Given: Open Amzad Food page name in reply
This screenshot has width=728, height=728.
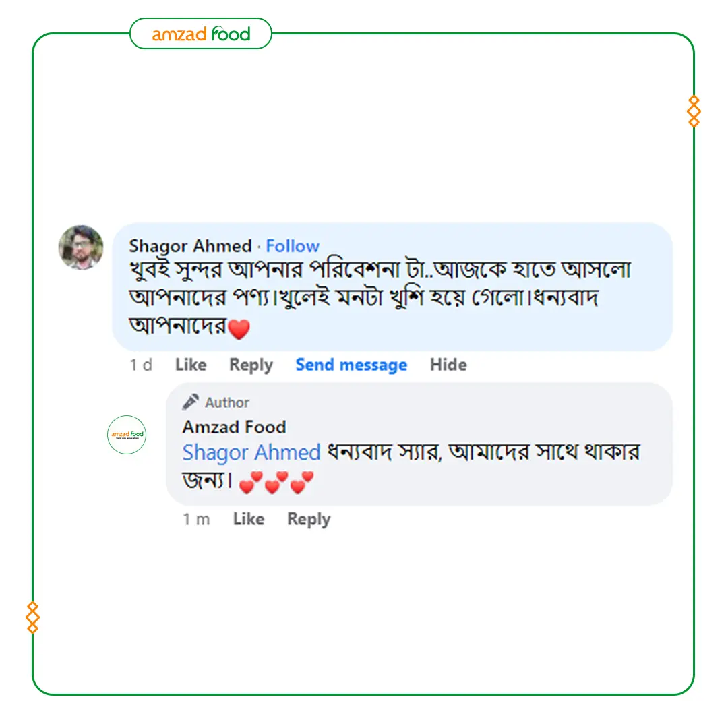Looking at the screenshot, I should click(234, 427).
